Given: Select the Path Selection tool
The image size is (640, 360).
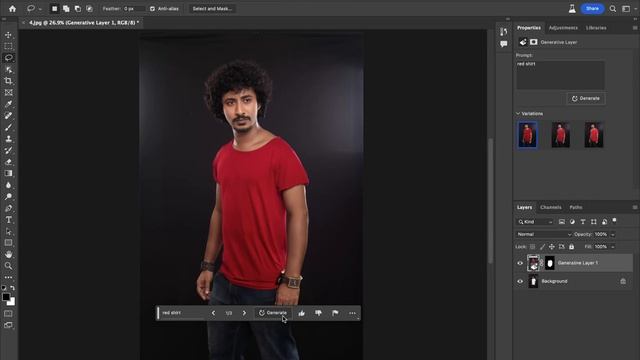Looking at the screenshot, I should click(x=8, y=231).
